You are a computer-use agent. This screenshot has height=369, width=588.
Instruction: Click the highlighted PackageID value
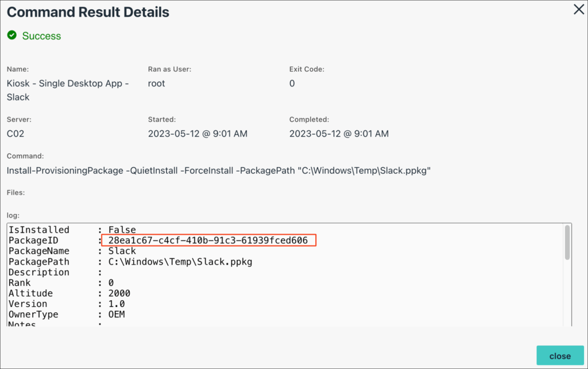[208, 240]
